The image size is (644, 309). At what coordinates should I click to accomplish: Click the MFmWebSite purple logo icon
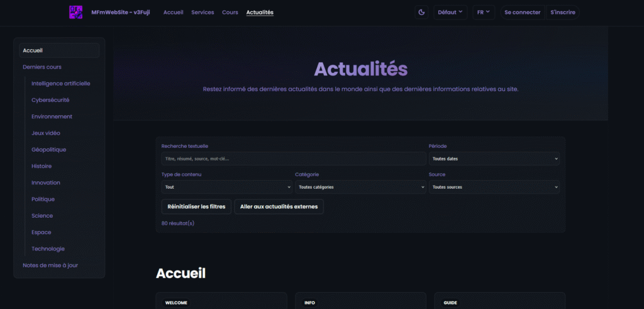click(75, 12)
